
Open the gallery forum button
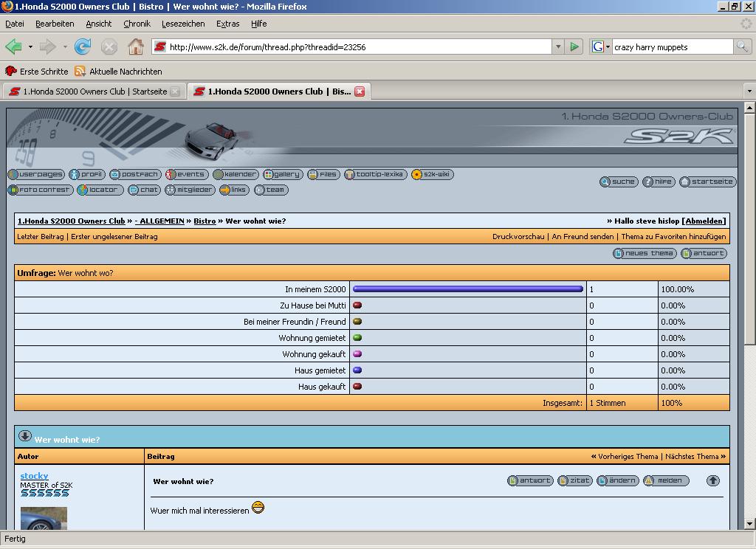[x=283, y=175]
